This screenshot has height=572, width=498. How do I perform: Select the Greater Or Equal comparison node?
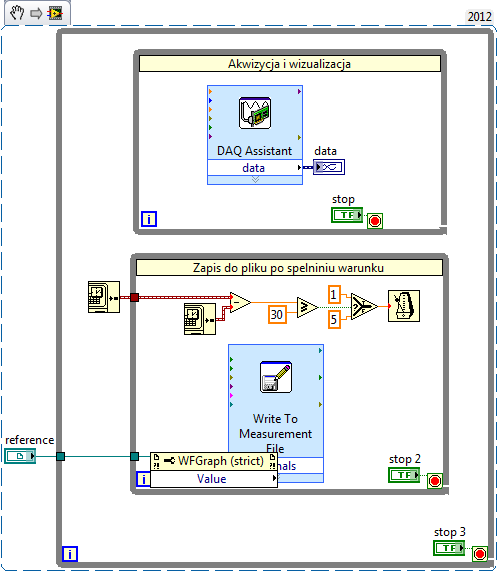[308, 308]
